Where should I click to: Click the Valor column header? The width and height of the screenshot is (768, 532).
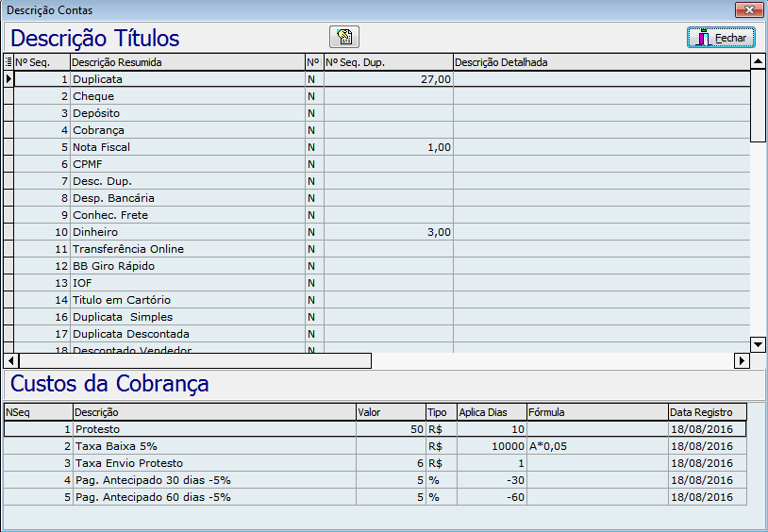(x=391, y=412)
